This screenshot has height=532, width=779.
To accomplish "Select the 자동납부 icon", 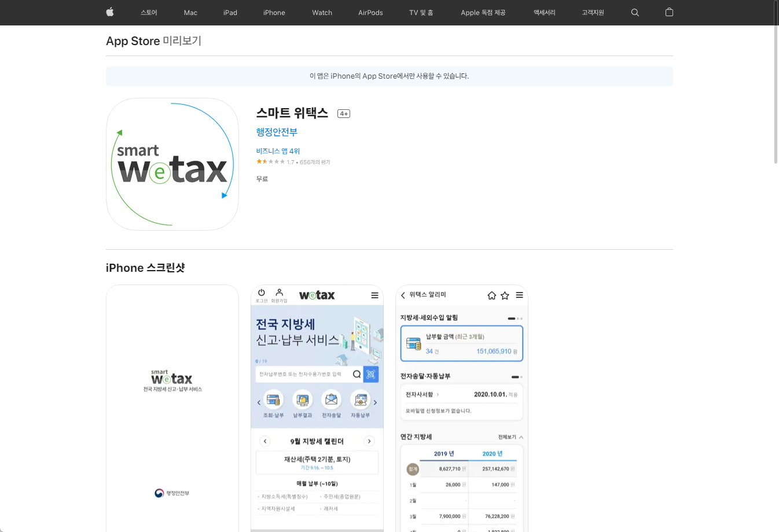I will coord(360,400).
